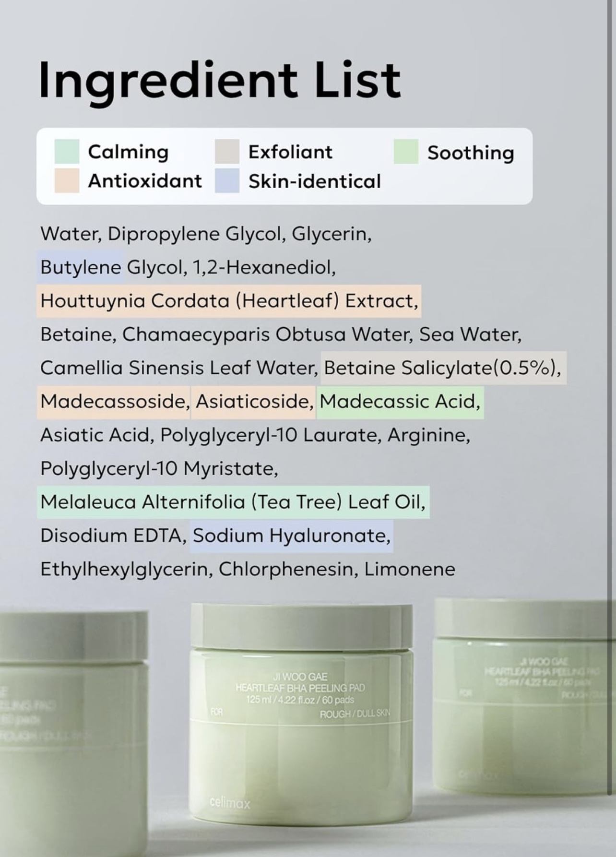The image size is (616, 857).
Task: Click the highlighted Houttuynia Cordata (Heartleaf) Extract
Action: 229,301
